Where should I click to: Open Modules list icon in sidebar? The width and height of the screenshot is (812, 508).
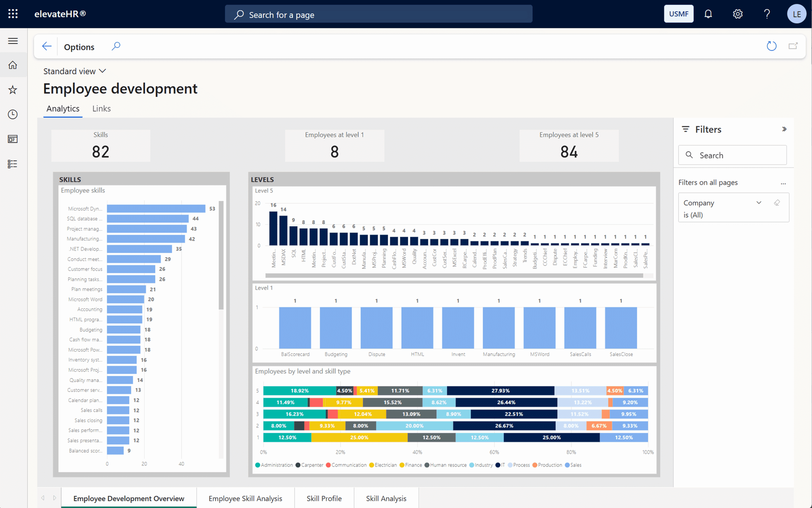(x=13, y=164)
